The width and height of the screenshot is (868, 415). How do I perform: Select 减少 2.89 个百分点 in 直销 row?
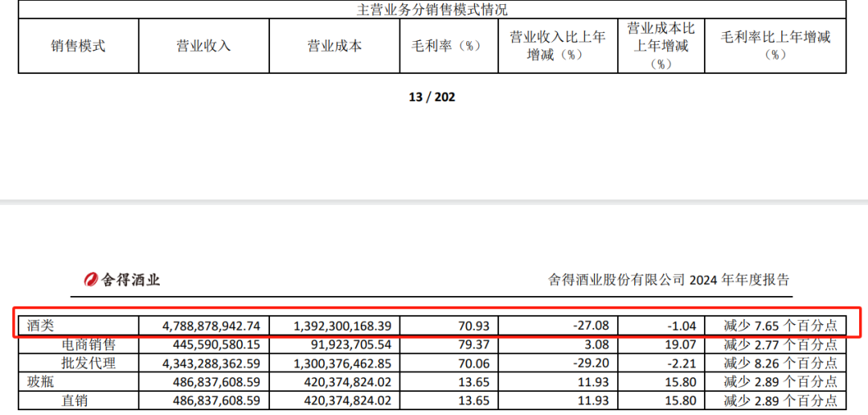coord(780,401)
